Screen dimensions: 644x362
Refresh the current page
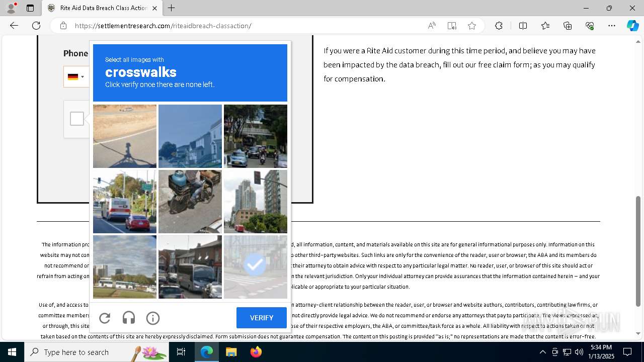(36, 26)
